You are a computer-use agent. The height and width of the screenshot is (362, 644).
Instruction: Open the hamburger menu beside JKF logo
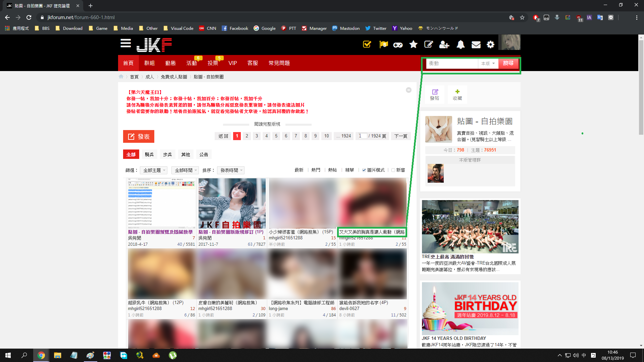126,44
